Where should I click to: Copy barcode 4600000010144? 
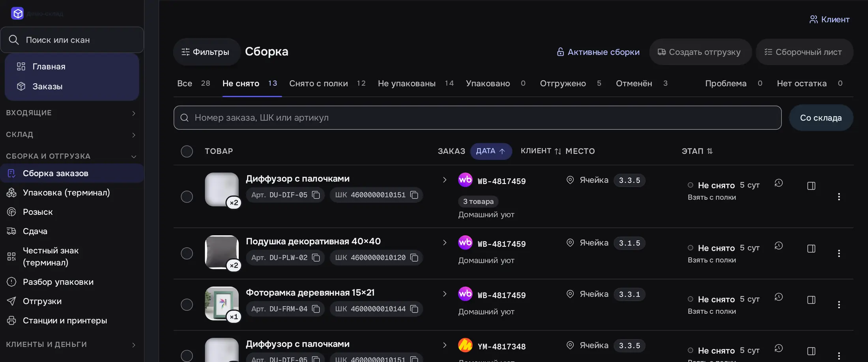click(x=414, y=309)
